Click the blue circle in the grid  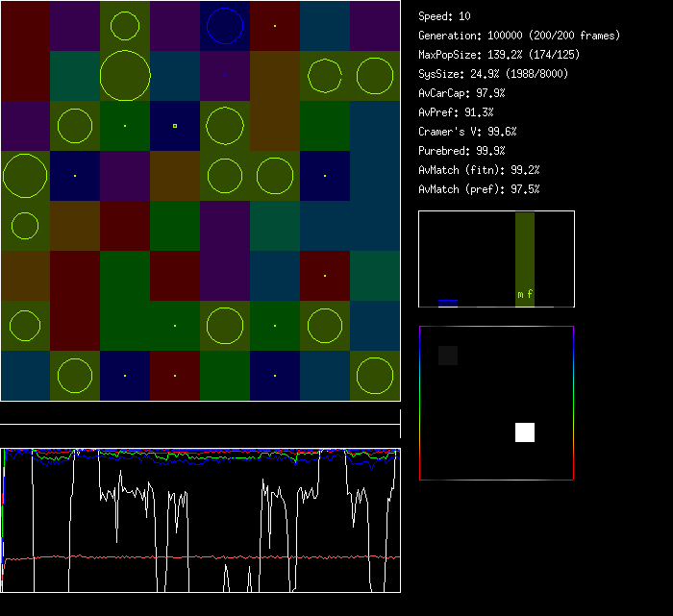click(x=225, y=26)
